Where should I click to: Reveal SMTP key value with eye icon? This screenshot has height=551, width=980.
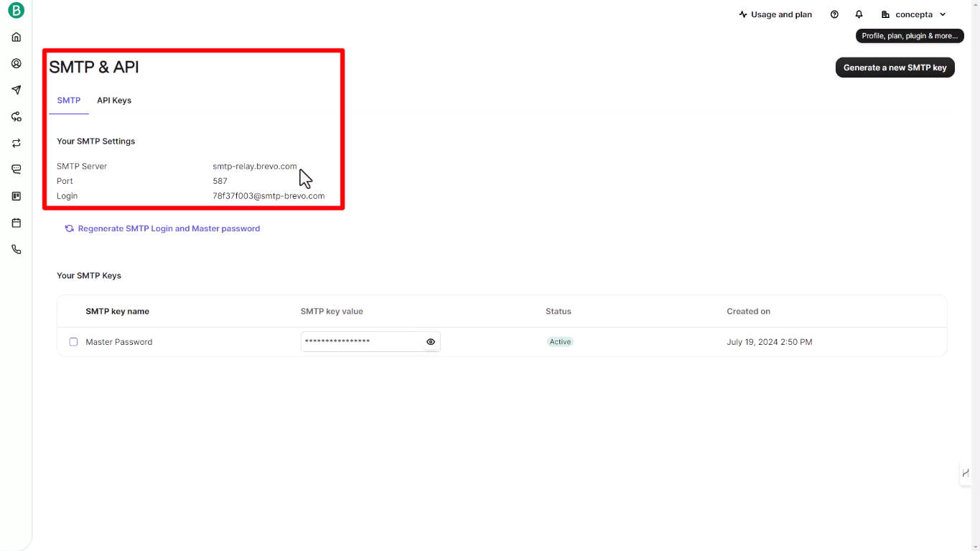tap(431, 342)
